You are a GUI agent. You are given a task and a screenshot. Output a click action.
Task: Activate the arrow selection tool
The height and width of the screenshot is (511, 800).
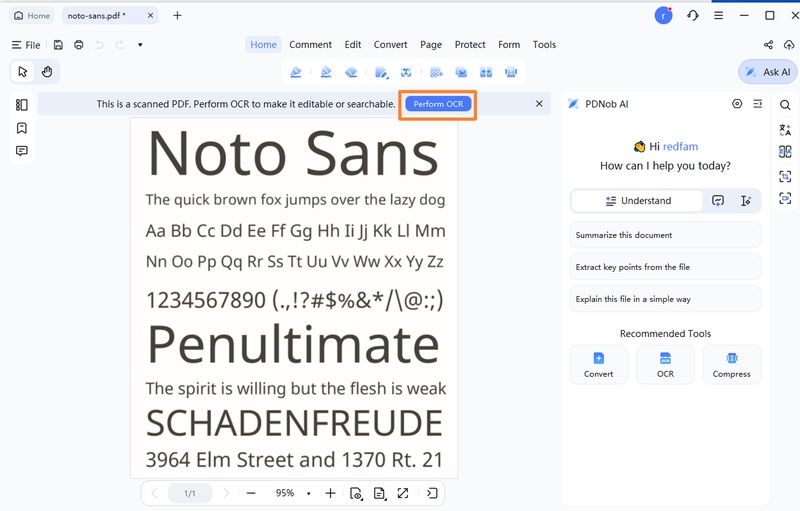pos(22,71)
